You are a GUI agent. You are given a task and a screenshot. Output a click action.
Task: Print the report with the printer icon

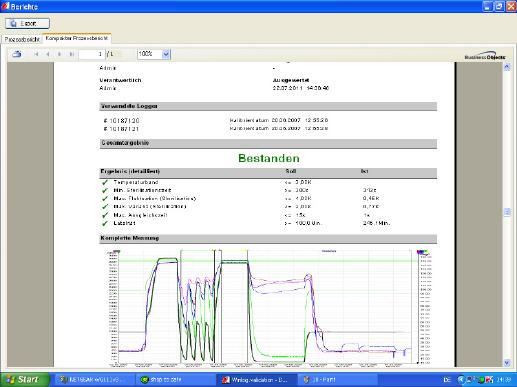click(17, 54)
